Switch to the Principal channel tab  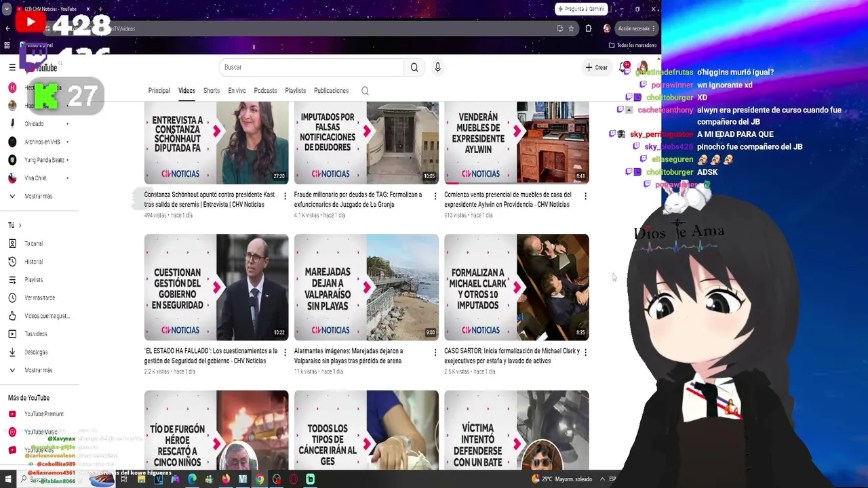coord(159,91)
